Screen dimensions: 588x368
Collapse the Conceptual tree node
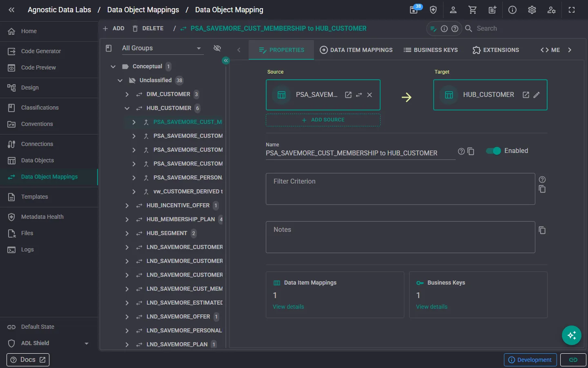(113, 66)
